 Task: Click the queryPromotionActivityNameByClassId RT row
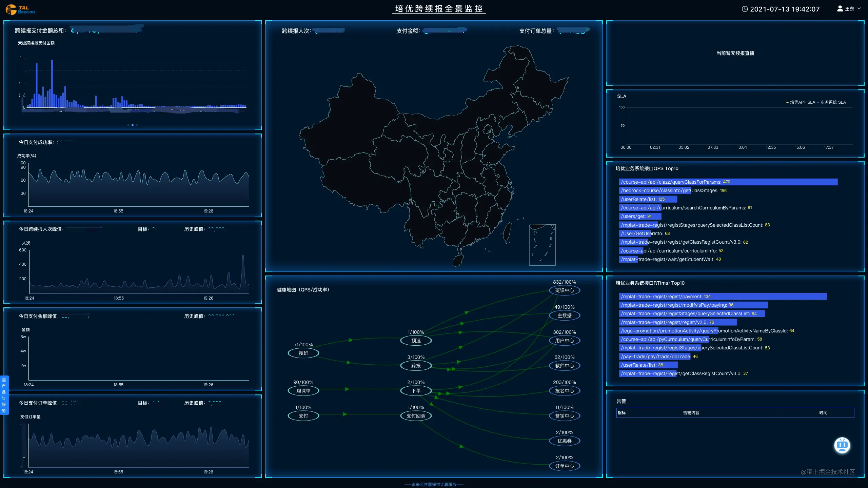click(x=707, y=331)
